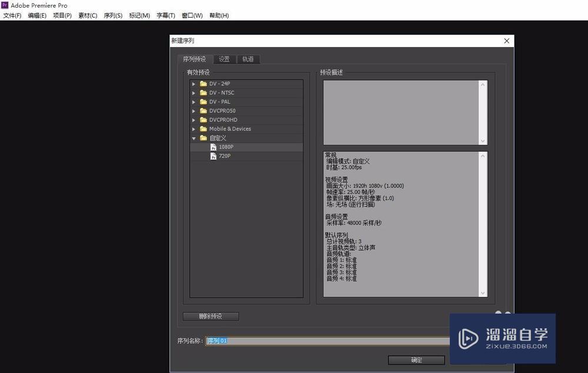The height and width of the screenshot is (373, 588).
Task: Open the 编辑(E) menu
Action: [x=37, y=15]
